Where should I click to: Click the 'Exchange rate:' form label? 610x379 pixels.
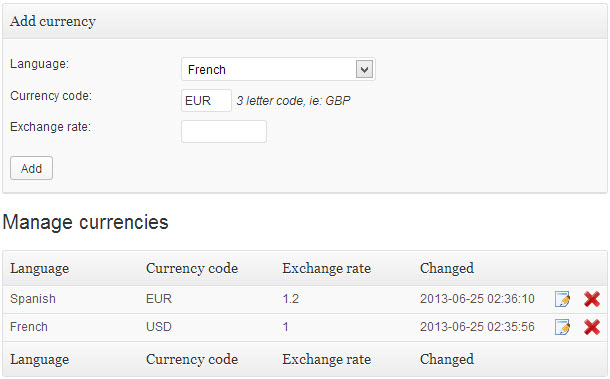point(50,127)
